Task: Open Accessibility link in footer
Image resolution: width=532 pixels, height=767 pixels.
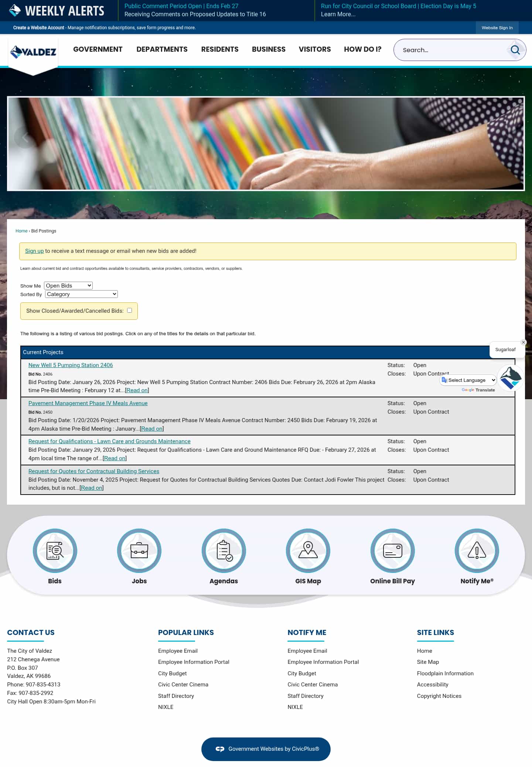Action: tap(433, 685)
